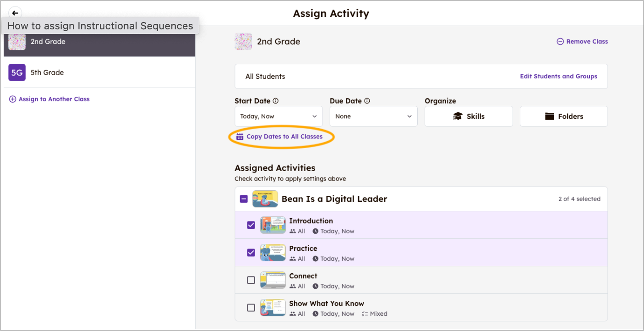Click the back arrow at the top left
This screenshot has height=331, width=644.
click(15, 13)
